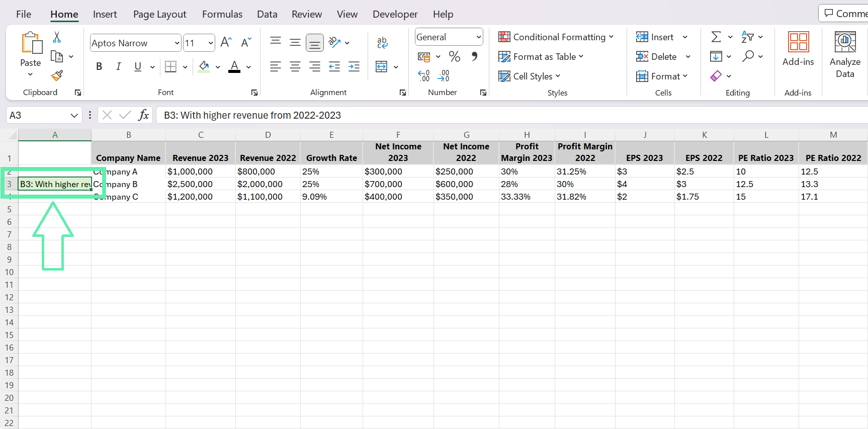Select the column F header
This screenshot has height=429, width=868.
coord(398,135)
